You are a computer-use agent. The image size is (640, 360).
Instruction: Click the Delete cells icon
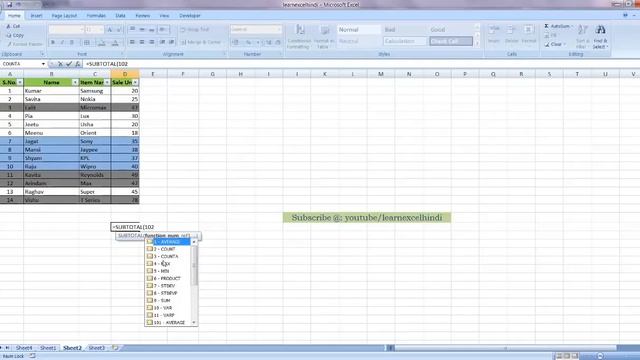tap(511, 34)
